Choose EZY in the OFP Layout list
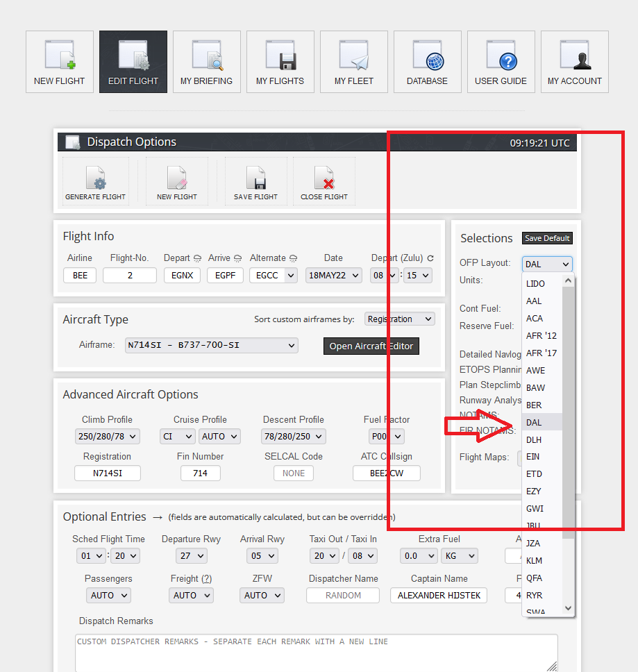 pos(534,491)
